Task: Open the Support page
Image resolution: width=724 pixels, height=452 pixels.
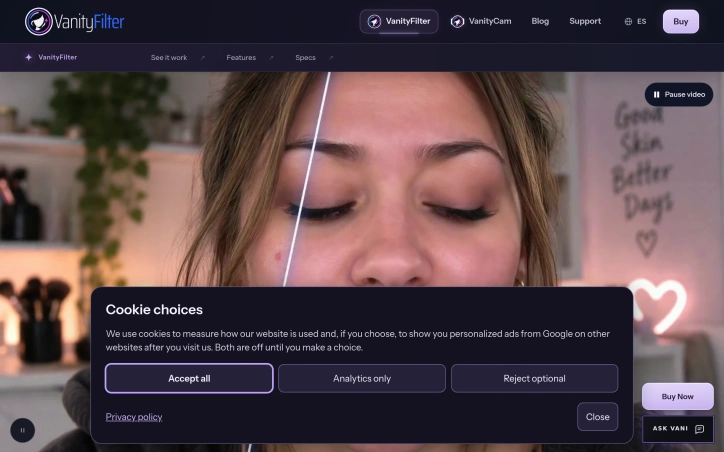Action: (x=585, y=21)
